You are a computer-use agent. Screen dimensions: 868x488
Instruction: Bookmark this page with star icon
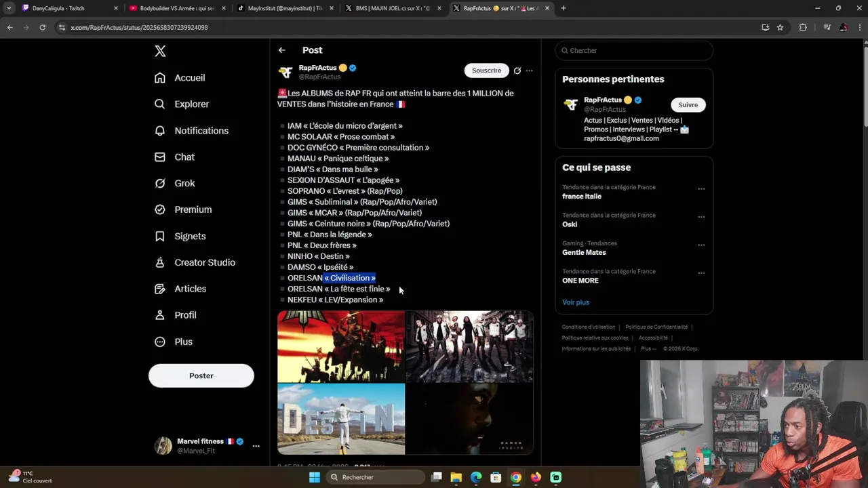click(781, 27)
